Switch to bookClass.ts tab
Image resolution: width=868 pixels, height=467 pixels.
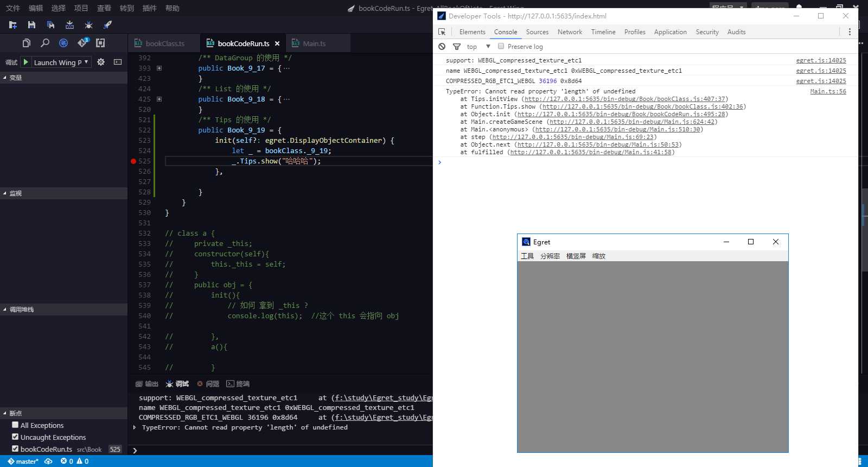[164, 43]
